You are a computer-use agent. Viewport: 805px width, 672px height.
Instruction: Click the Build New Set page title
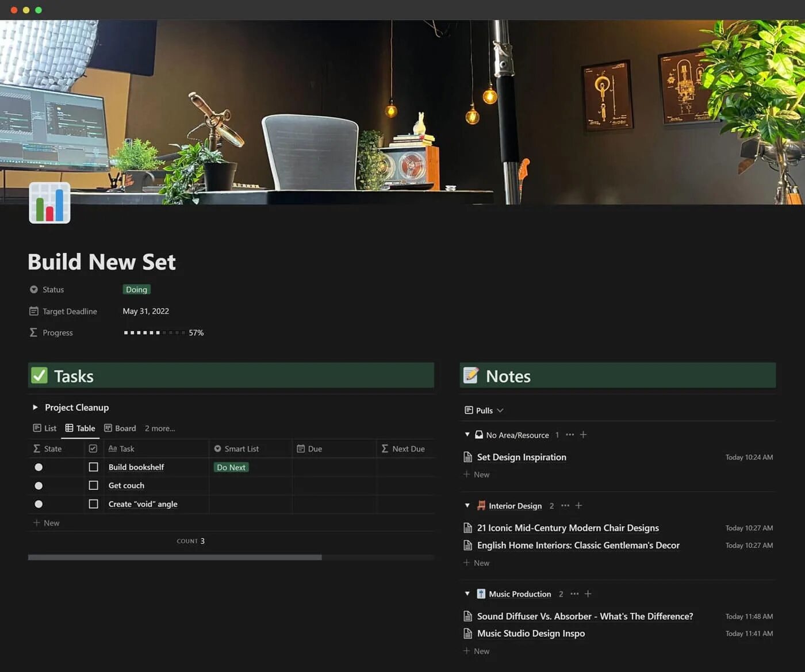click(x=102, y=262)
